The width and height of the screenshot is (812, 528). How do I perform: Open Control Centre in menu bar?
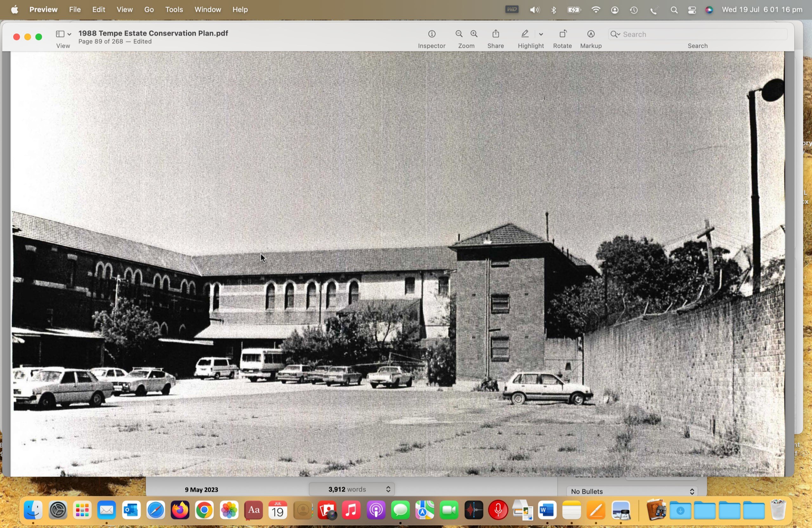point(692,10)
